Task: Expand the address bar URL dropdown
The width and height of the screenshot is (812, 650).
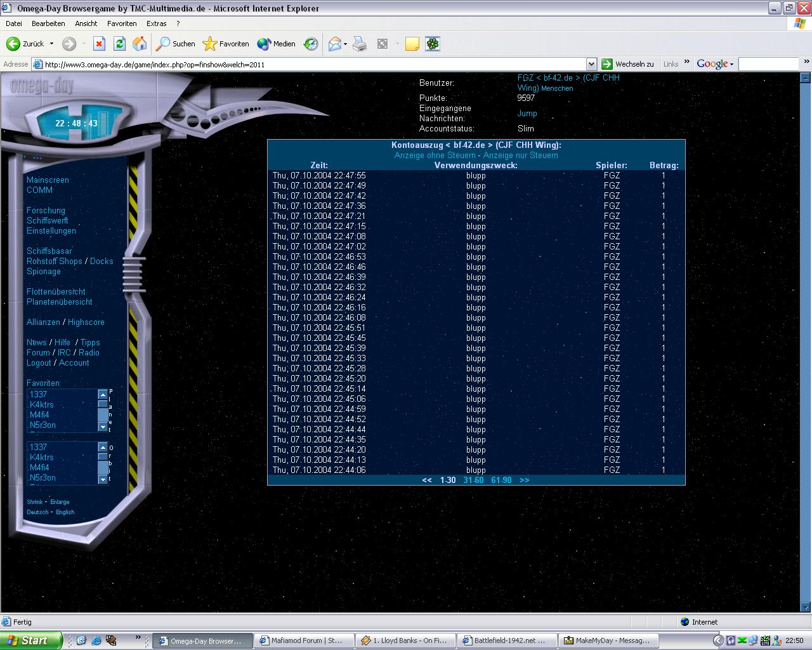Action: (591, 64)
